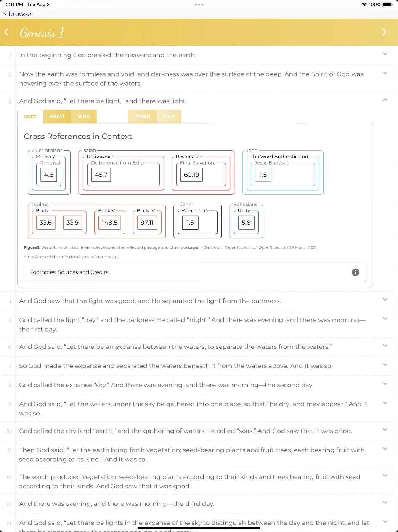Switch to the WHAT tab
Screen dimensions: 398x532
tap(57, 117)
